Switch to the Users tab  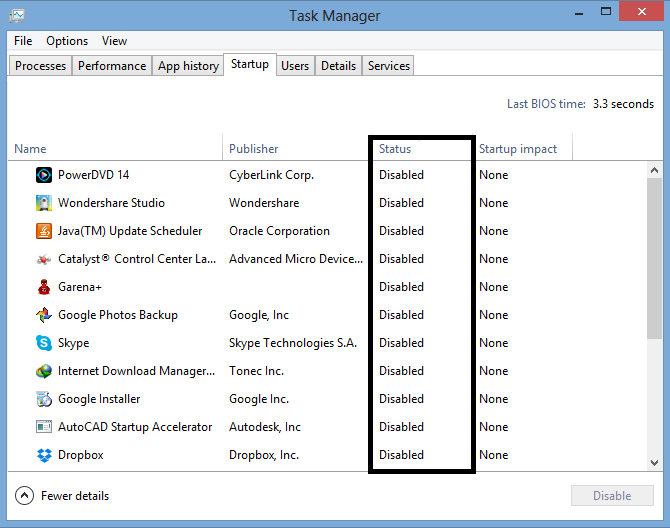click(x=295, y=66)
